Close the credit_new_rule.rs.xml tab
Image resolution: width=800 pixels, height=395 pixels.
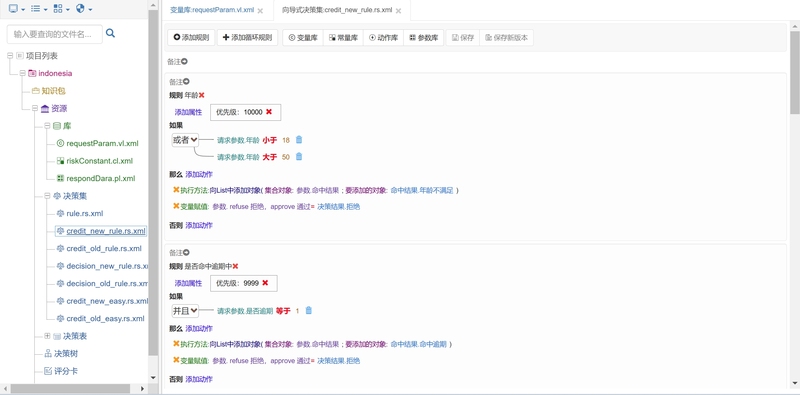coord(398,11)
